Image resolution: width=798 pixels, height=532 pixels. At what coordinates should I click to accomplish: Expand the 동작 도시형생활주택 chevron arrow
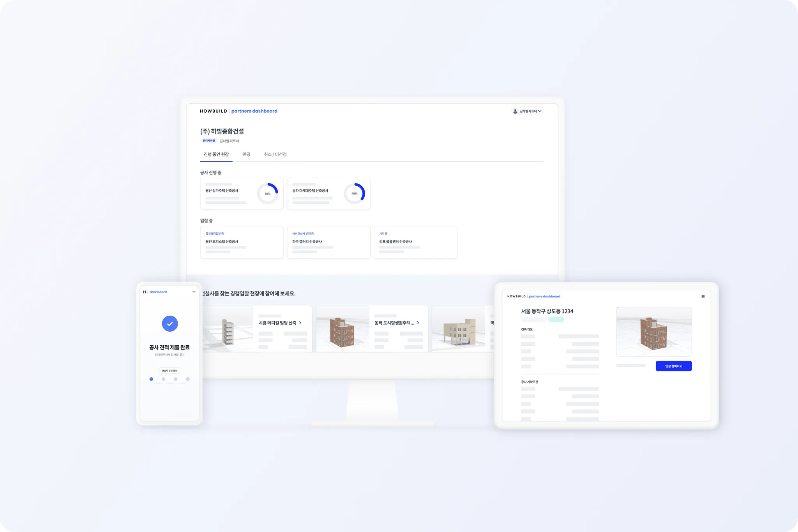coord(418,323)
